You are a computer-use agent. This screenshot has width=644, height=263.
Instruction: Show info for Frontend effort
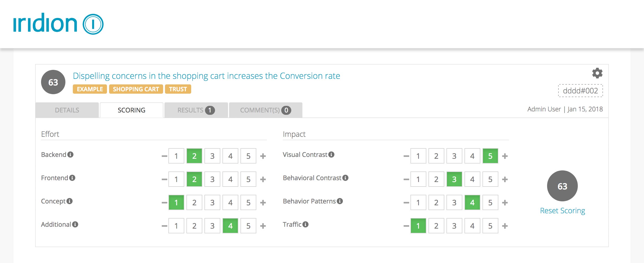(72, 178)
